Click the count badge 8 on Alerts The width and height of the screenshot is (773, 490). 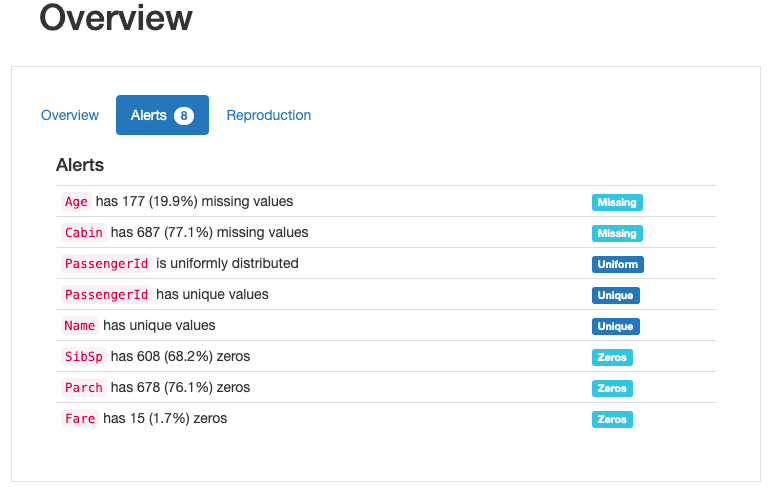(x=184, y=115)
